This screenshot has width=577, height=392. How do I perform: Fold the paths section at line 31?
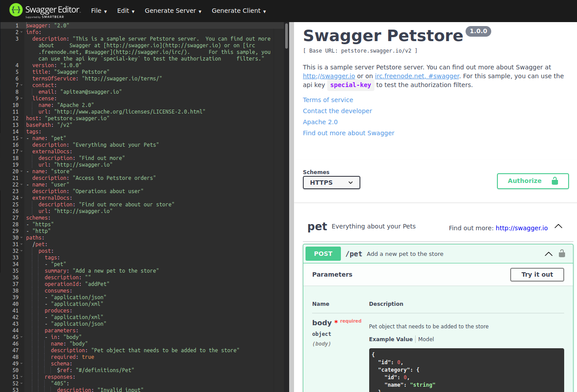click(21, 237)
